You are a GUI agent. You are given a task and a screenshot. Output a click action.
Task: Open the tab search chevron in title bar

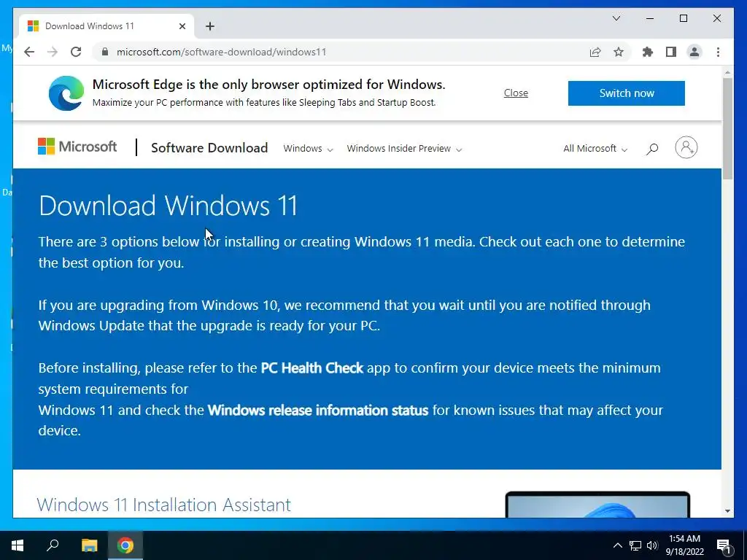pyautogui.click(x=616, y=18)
